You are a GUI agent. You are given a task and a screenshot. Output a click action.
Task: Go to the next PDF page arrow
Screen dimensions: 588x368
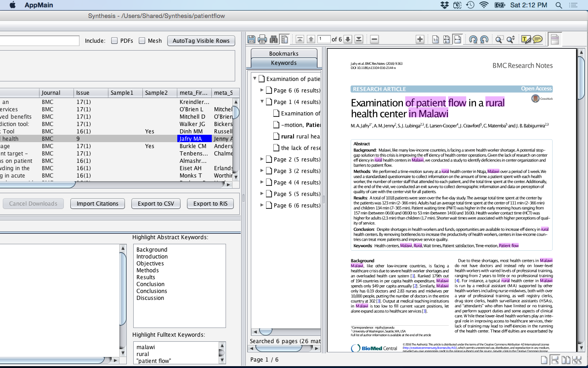[x=348, y=40]
